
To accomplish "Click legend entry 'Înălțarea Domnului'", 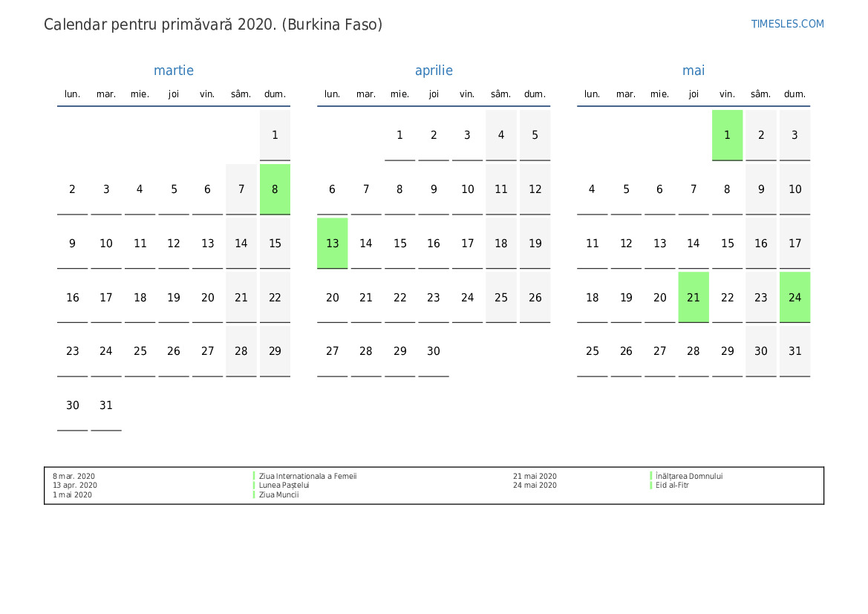I will 689,476.
